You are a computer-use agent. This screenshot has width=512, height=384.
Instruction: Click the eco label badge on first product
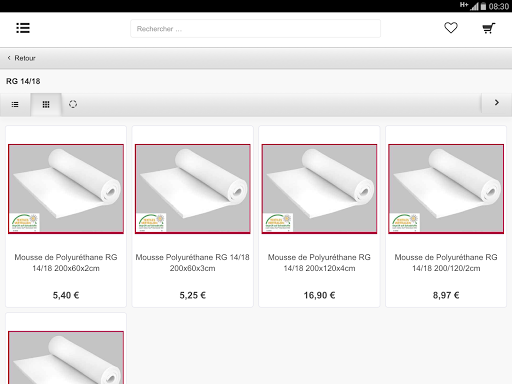click(25, 222)
